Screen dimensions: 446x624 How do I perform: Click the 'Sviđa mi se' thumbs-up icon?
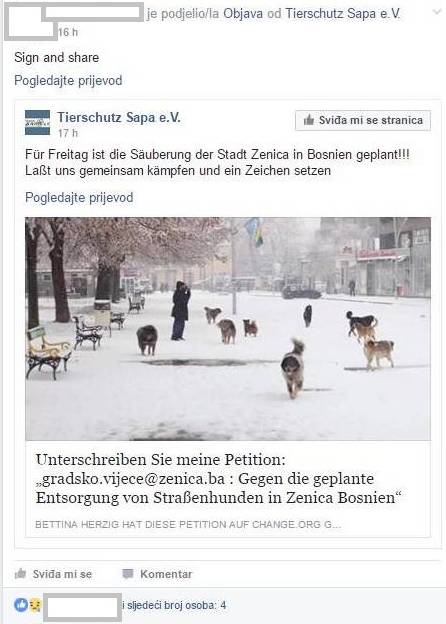coord(20,573)
